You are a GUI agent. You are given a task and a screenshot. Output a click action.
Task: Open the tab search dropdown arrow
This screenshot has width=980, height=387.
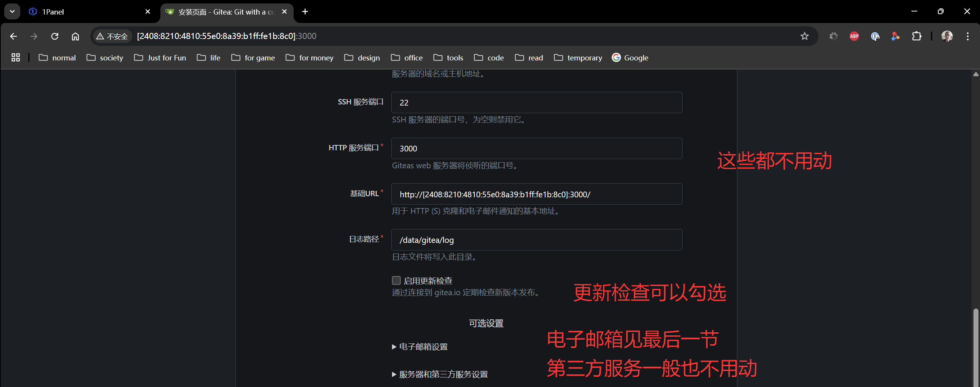12,11
